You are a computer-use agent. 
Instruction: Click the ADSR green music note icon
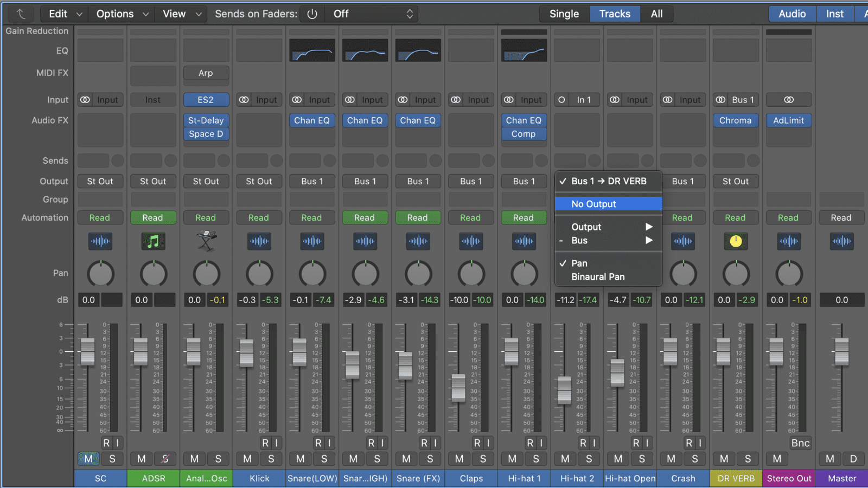[154, 241]
